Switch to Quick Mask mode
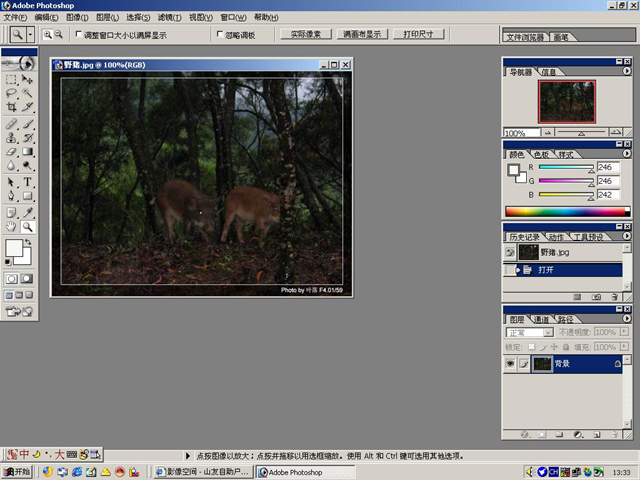The width and height of the screenshot is (640, 480). click(x=27, y=279)
